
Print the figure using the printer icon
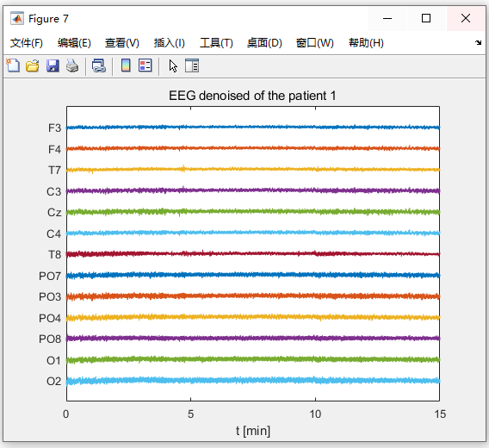pyautogui.click(x=72, y=65)
